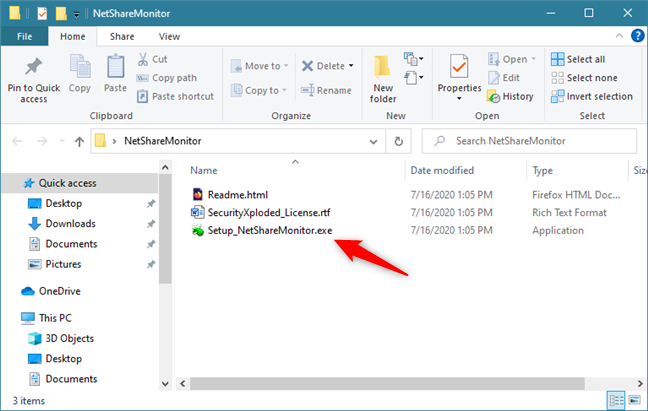Image resolution: width=648 pixels, height=411 pixels.
Task: Go up one folder level
Action: point(79,141)
